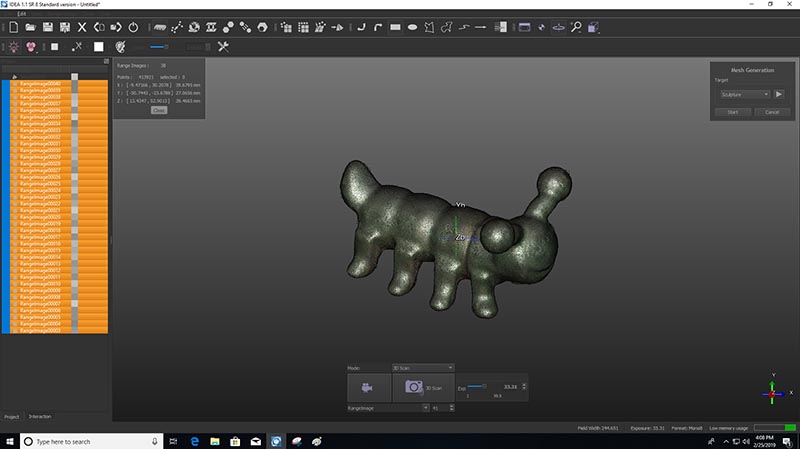Switch to the Interaction tab
Viewport: 800px width, 449px height.
40,417
